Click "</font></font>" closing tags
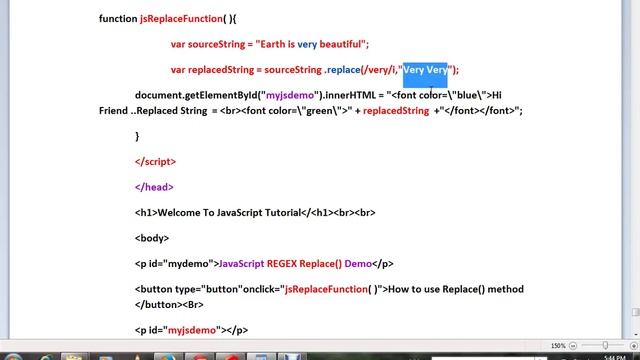This screenshot has height=360, width=640. tap(479, 111)
